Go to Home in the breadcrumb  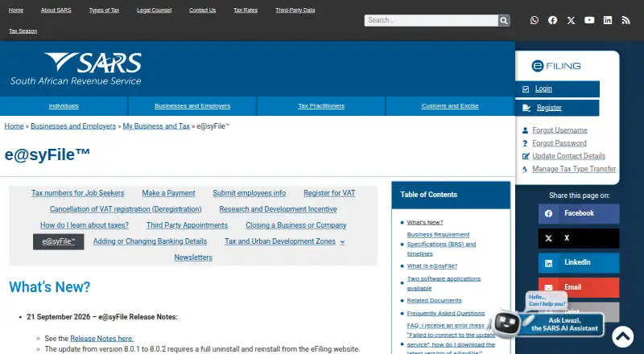coord(14,126)
